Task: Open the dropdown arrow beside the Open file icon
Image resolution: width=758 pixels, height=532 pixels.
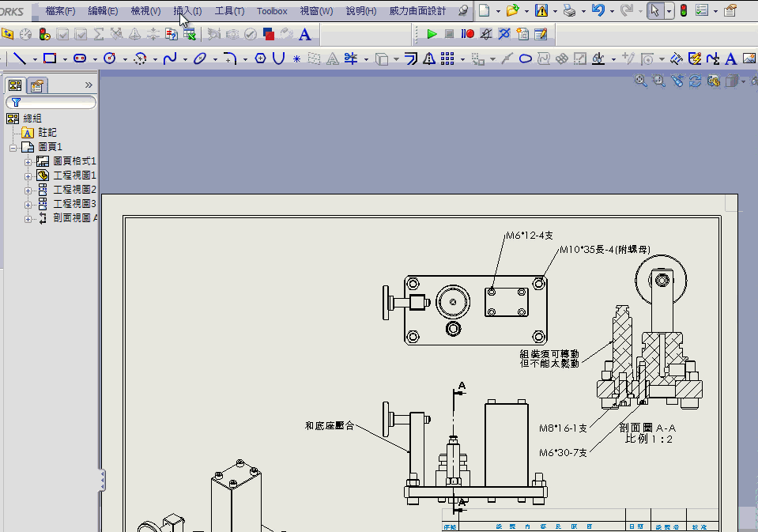Action: tap(526, 10)
